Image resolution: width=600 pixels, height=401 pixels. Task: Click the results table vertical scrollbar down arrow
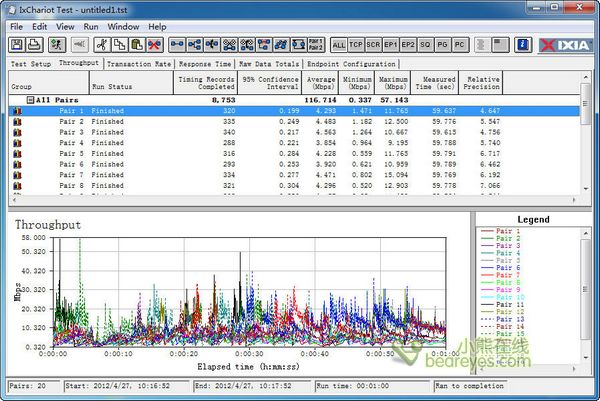tap(585, 189)
